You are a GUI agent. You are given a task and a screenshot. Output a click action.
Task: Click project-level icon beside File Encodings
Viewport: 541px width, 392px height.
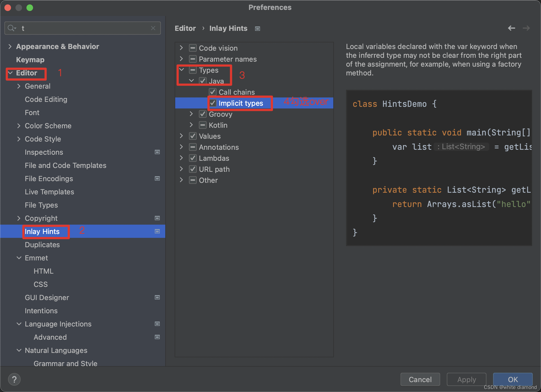[157, 178]
